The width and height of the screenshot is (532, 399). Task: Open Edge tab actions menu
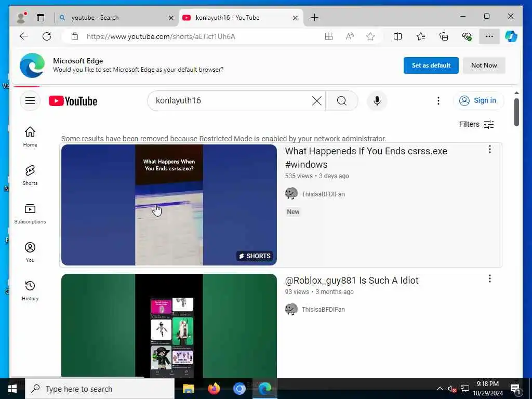[x=41, y=18]
